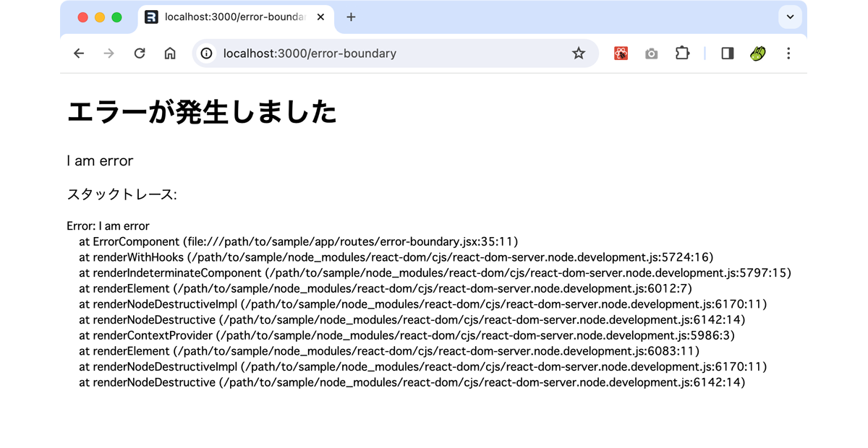Screen dimensions: 868x448
Task: Open the React Developer Tools extension
Action: click(x=621, y=53)
